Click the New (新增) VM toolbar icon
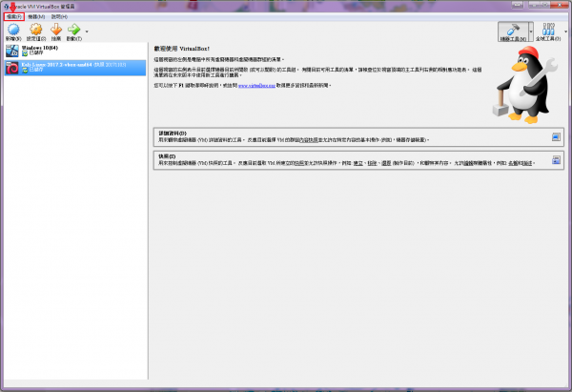 click(13, 31)
